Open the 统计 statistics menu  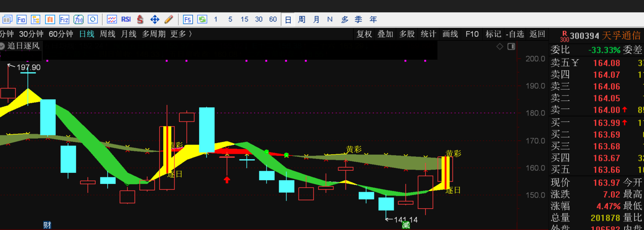428,34
